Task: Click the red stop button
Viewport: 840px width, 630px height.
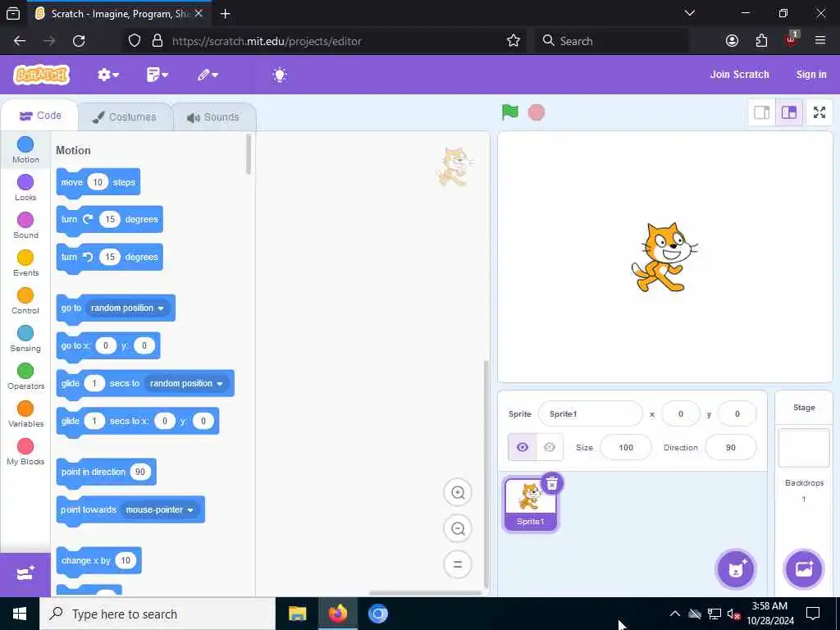Action: click(536, 112)
